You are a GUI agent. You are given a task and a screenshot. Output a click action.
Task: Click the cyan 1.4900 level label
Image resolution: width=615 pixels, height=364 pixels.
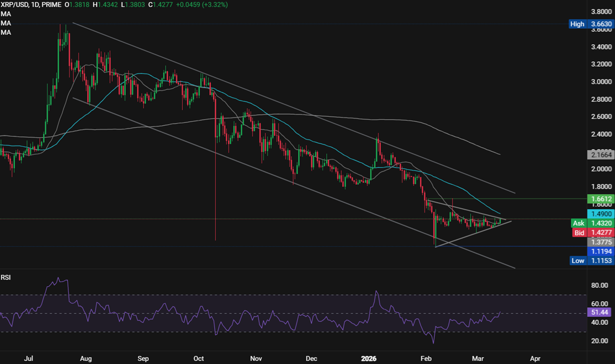(x=598, y=213)
